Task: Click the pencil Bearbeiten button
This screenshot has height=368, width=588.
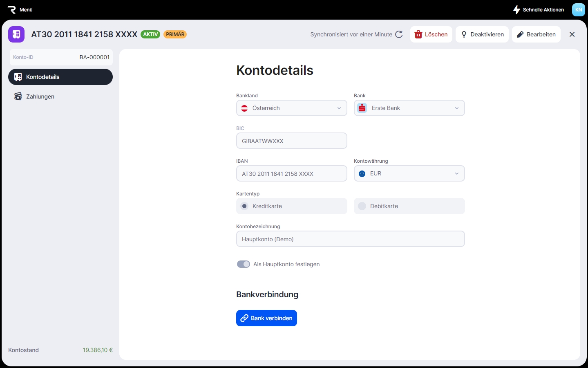Action: [x=536, y=34]
